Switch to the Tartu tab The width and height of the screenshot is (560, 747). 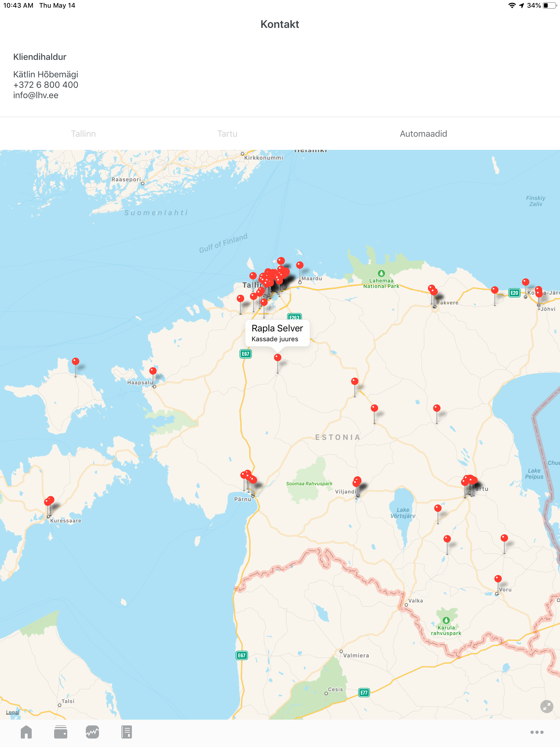point(227,134)
